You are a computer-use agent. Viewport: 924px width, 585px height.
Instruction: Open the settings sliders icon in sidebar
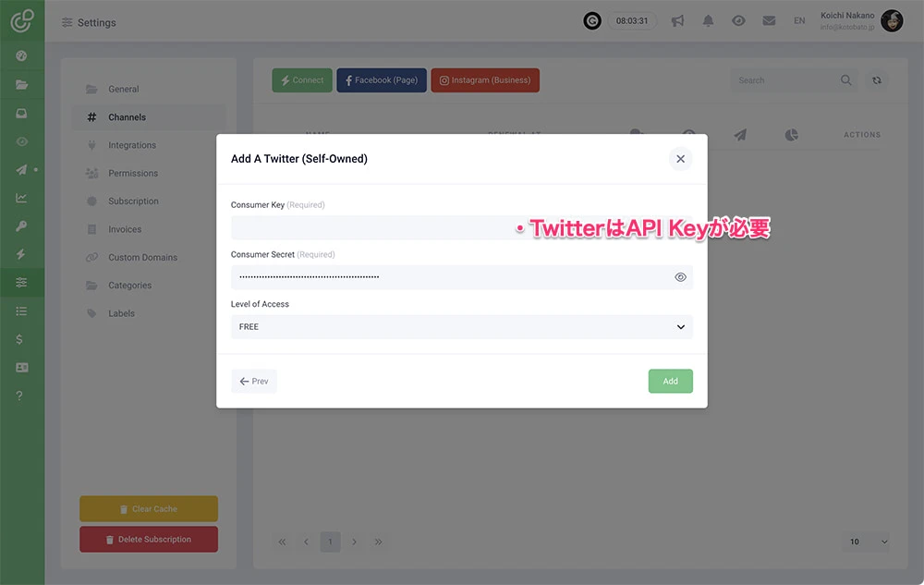point(22,283)
